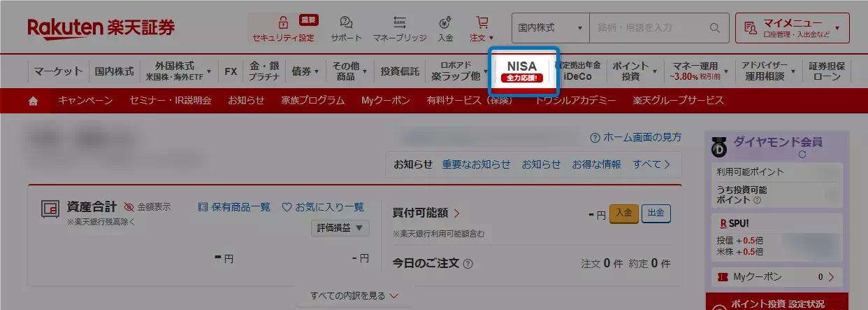The height and width of the screenshot is (310, 868).
Task: Open the security settings lock icon
Action: (x=283, y=22)
